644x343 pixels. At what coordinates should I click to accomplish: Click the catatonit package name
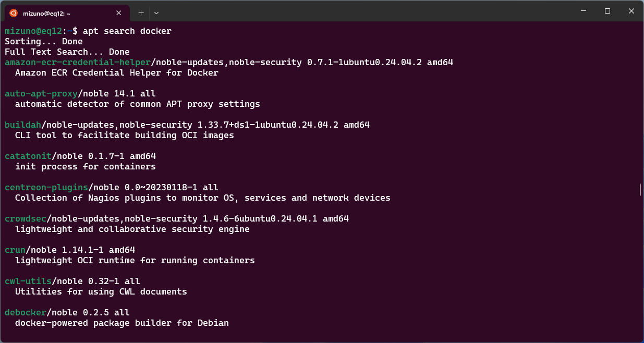click(28, 156)
